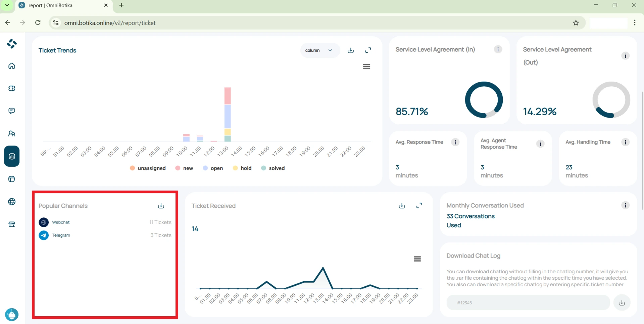Open Ticket Received chart hamburger menu
Screen dimensions: 644x324
click(417, 259)
